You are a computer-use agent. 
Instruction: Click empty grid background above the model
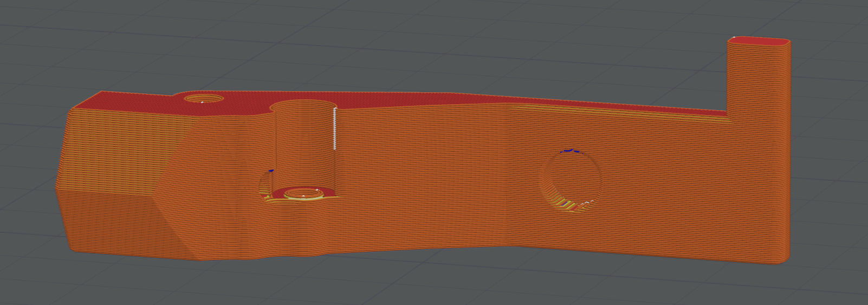coord(433,43)
